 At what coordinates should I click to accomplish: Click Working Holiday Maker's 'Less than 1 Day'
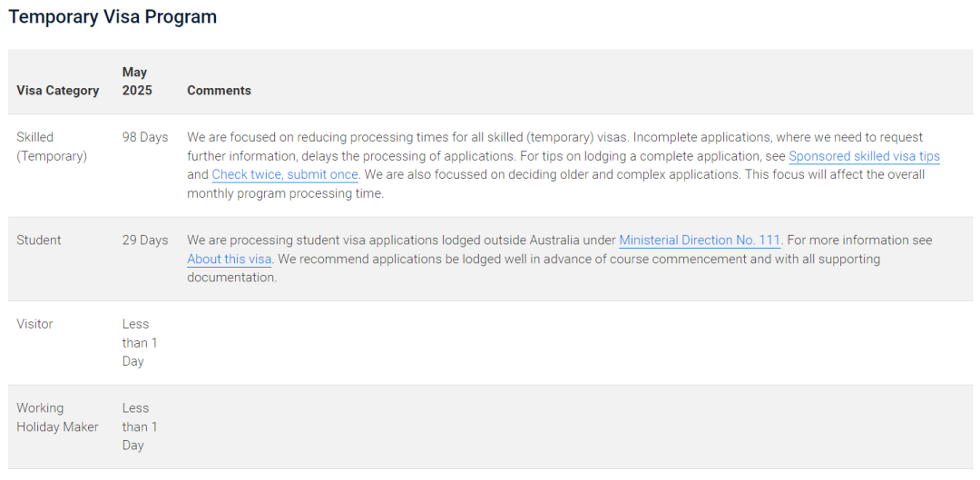coord(140,426)
